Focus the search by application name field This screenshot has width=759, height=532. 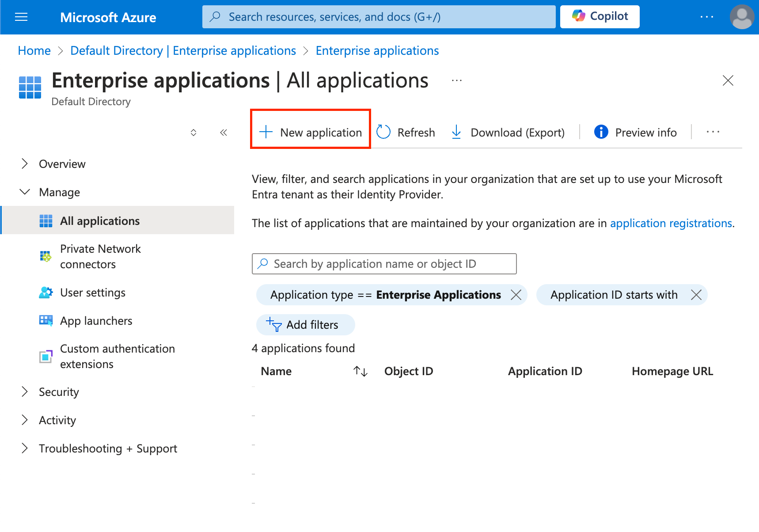[384, 264]
